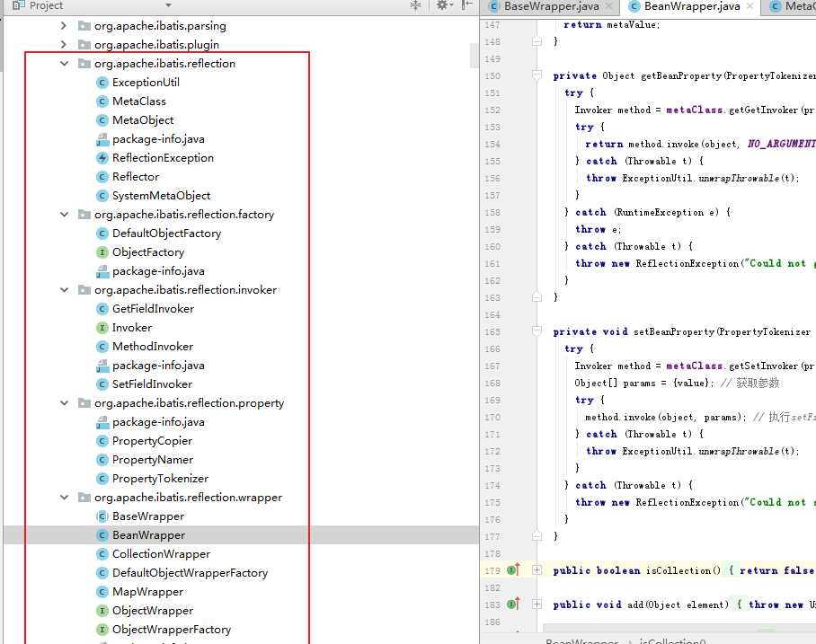This screenshot has width=816, height=644.
Task: Switch to BaseWrapper.java editor tab
Action: click(551, 6)
